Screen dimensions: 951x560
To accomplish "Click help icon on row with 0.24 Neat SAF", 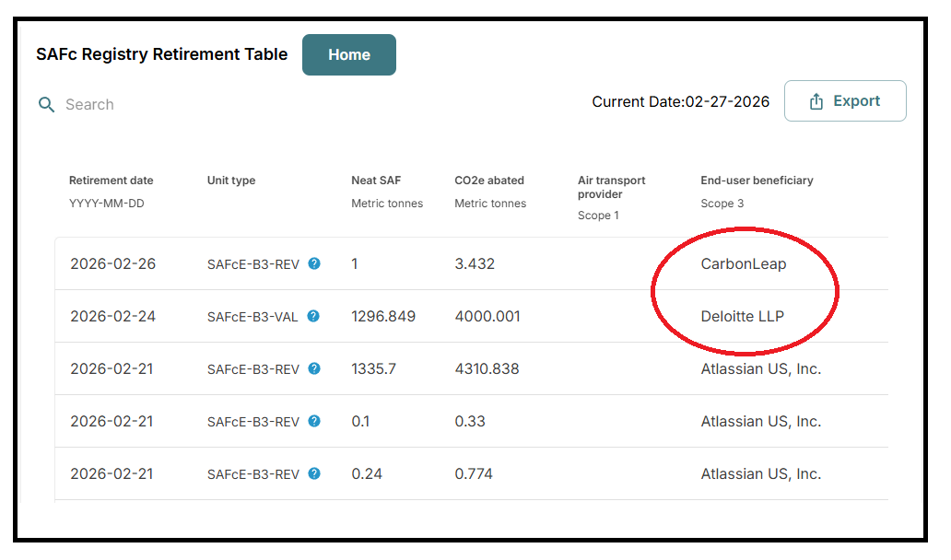I will point(314,473).
